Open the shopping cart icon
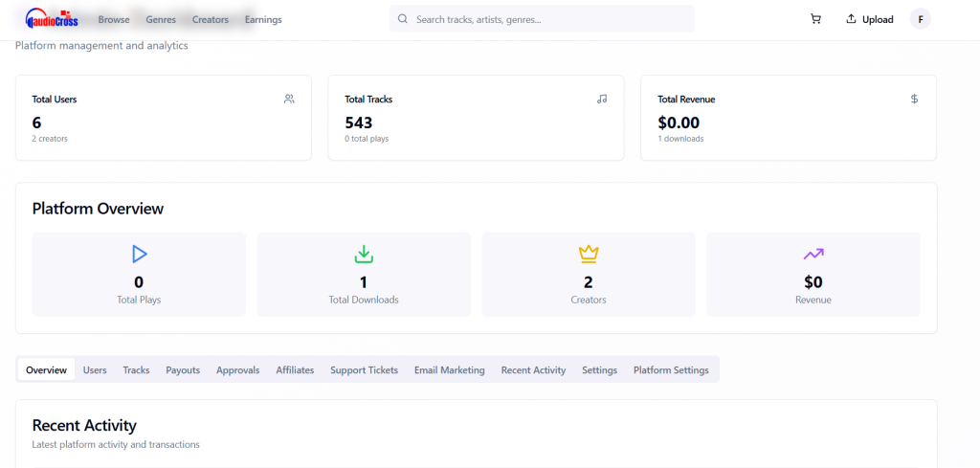The height and width of the screenshot is (468, 980). pyautogui.click(x=815, y=19)
